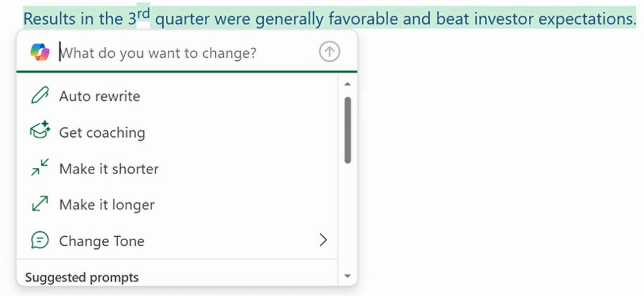This screenshot has width=644, height=296.
Task: Click the word 'Results' in the selected text
Action: 49,19
